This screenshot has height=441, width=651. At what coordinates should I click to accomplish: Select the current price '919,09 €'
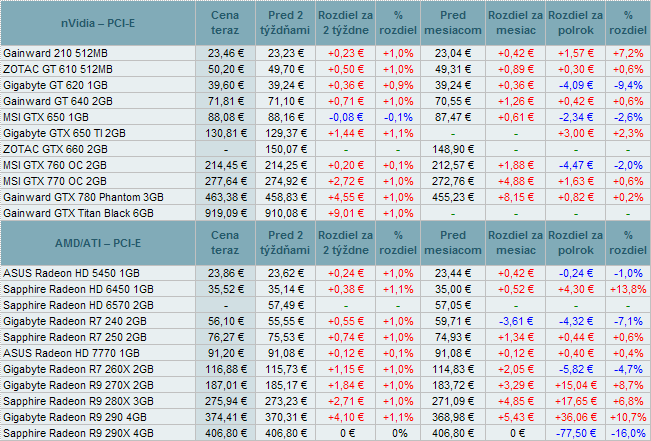[226, 213]
